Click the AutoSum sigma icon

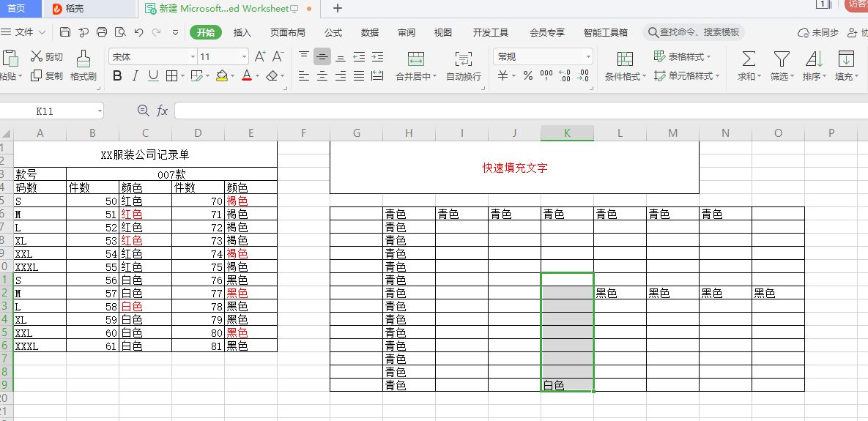(749, 58)
